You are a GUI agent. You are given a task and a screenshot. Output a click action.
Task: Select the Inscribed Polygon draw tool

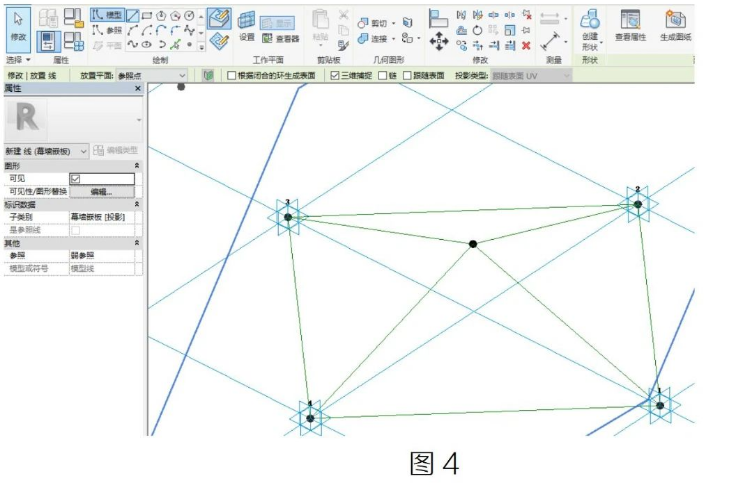tap(161, 16)
